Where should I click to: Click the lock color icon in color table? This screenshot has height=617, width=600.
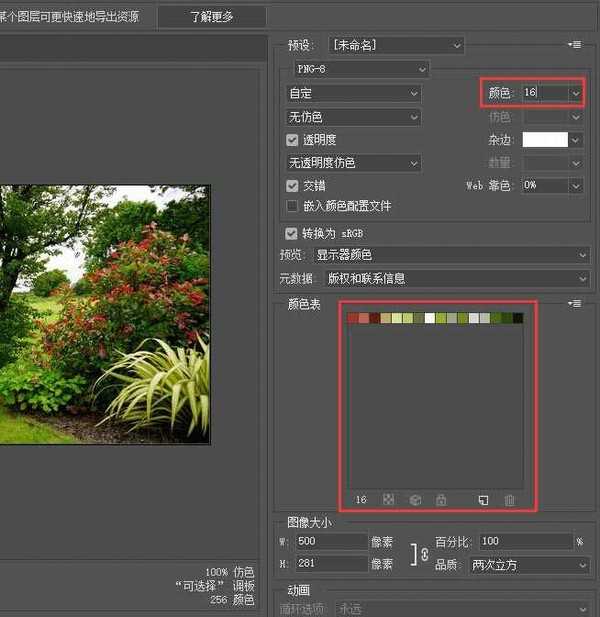tap(440, 499)
